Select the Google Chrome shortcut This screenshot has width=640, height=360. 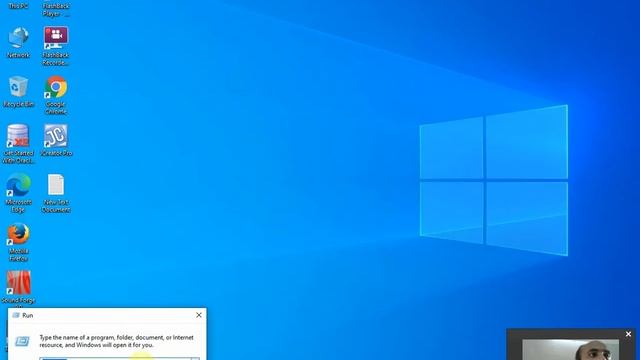point(56,95)
